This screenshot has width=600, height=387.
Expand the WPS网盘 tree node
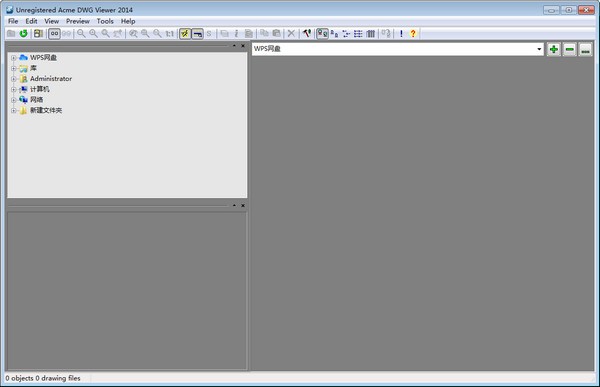[13, 58]
